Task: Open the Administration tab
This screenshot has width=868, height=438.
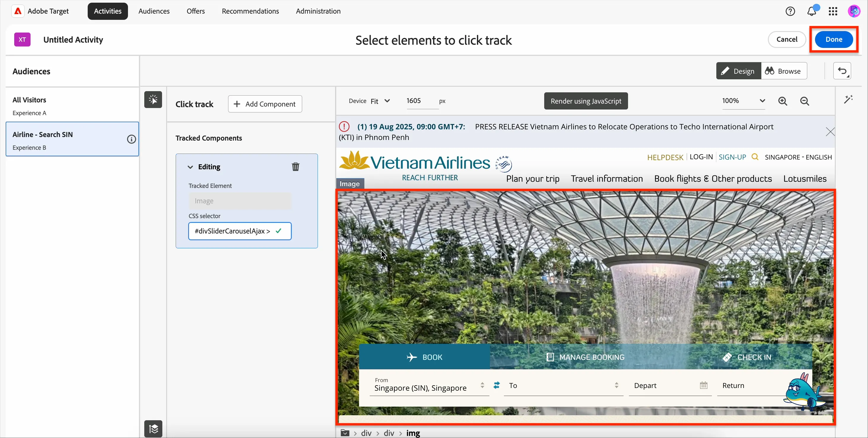Action: pyautogui.click(x=318, y=11)
